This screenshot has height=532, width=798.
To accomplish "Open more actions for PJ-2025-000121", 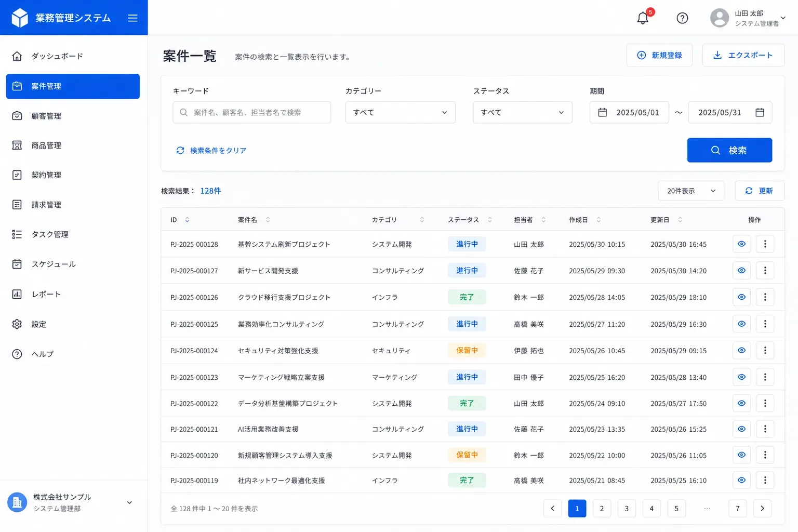I will [765, 429].
